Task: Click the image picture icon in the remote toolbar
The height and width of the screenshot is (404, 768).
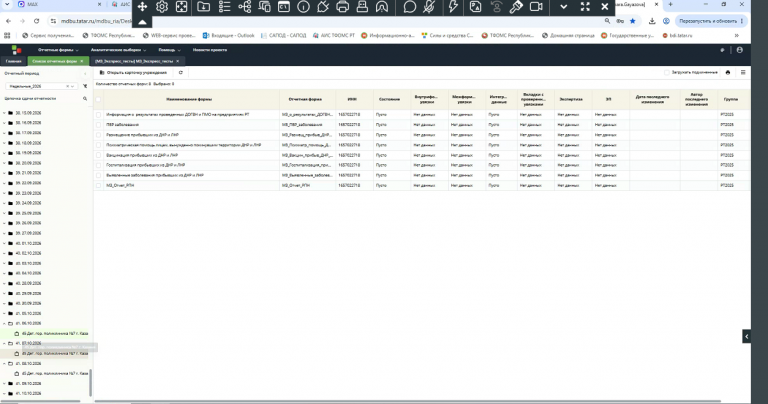Action: 475,7
